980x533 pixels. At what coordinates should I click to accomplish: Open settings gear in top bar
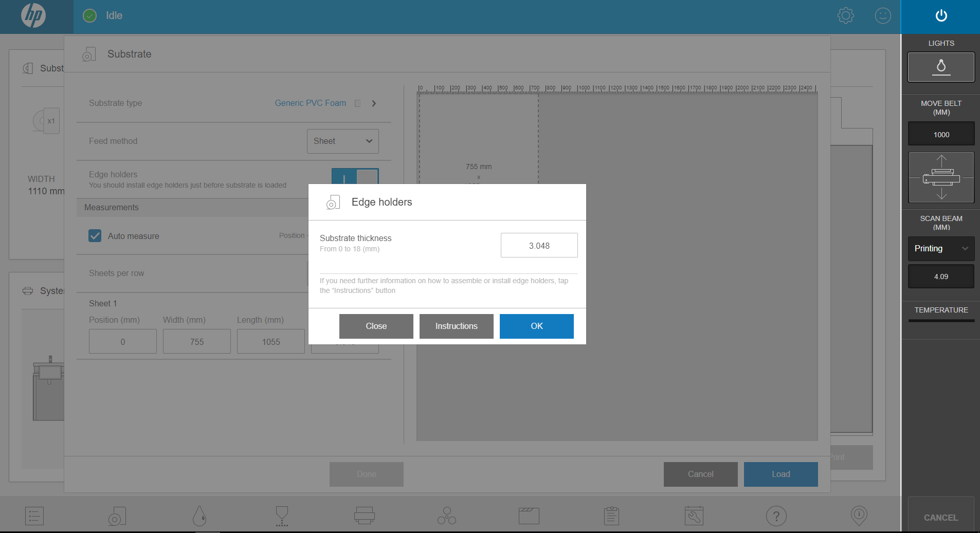coord(846,15)
